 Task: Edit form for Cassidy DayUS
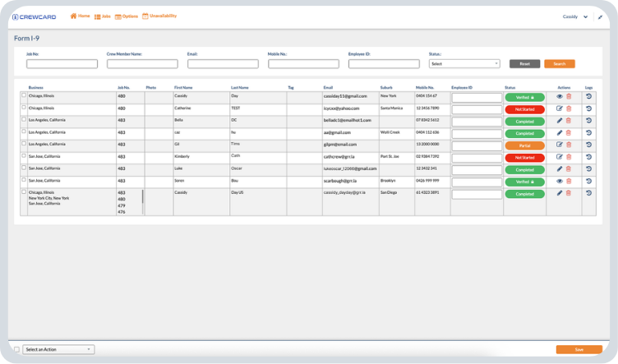click(x=560, y=193)
